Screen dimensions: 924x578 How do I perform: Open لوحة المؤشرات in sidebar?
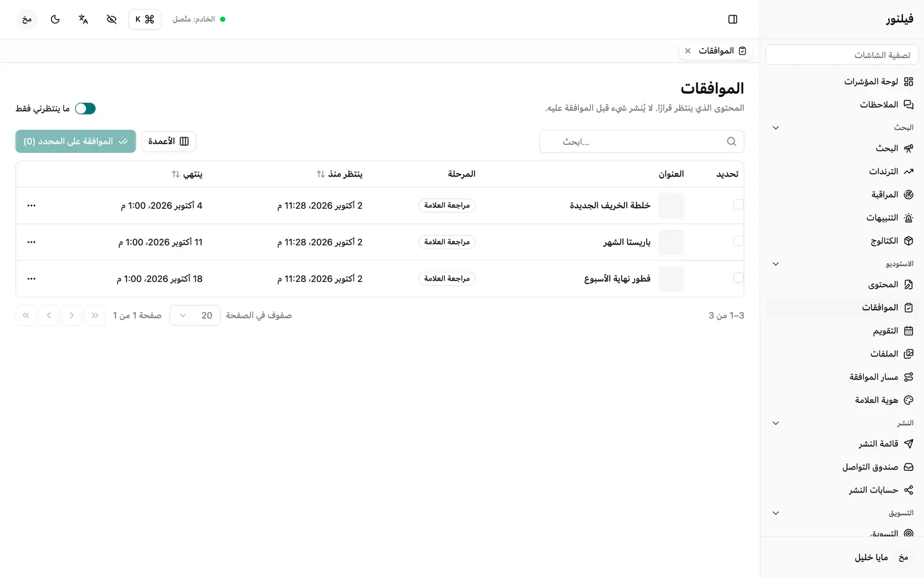pos(842,82)
